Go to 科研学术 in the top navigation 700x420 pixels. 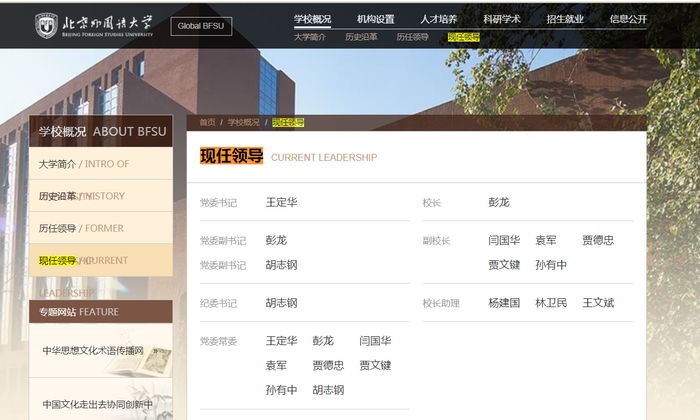[502, 19]
